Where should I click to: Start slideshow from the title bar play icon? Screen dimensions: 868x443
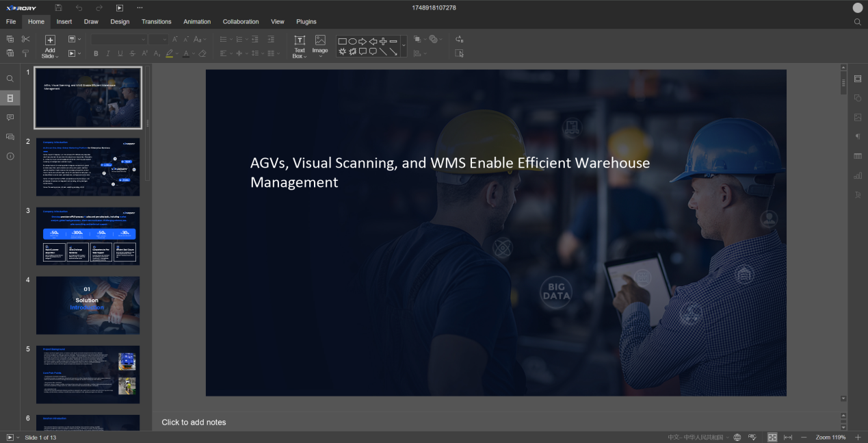coord(120,8)
